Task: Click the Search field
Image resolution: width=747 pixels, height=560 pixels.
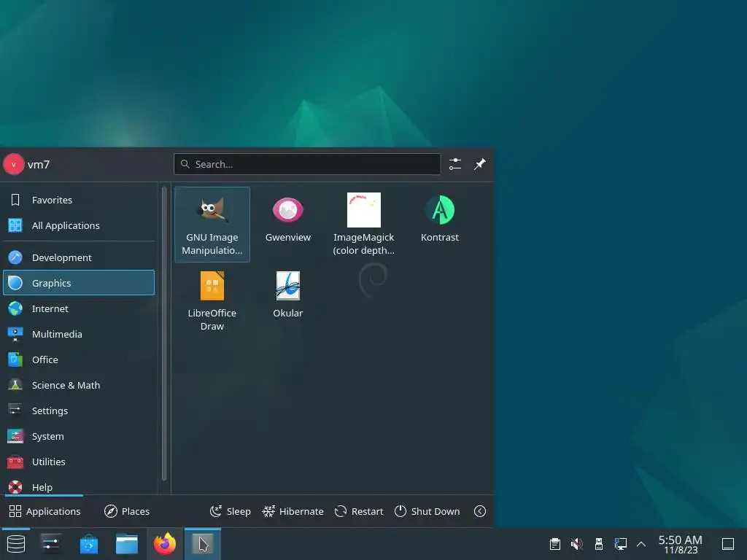Action: pyautogui.click(x=307, y=164)
